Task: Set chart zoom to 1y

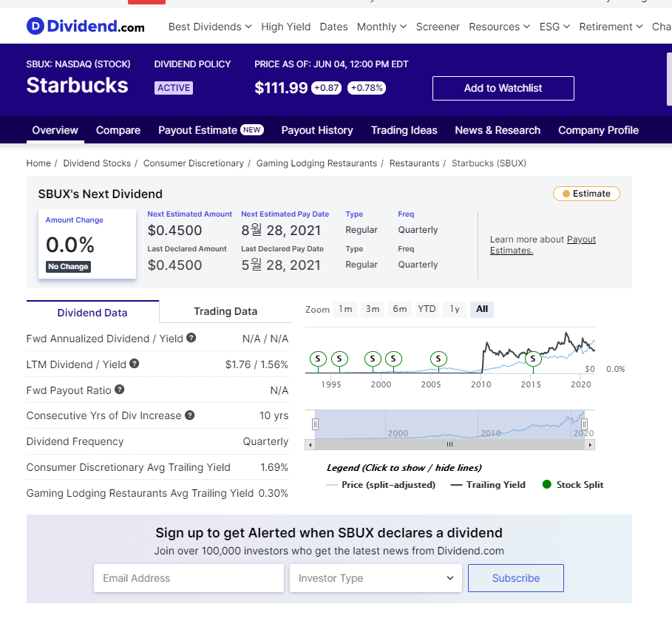Action: point(455,309)
